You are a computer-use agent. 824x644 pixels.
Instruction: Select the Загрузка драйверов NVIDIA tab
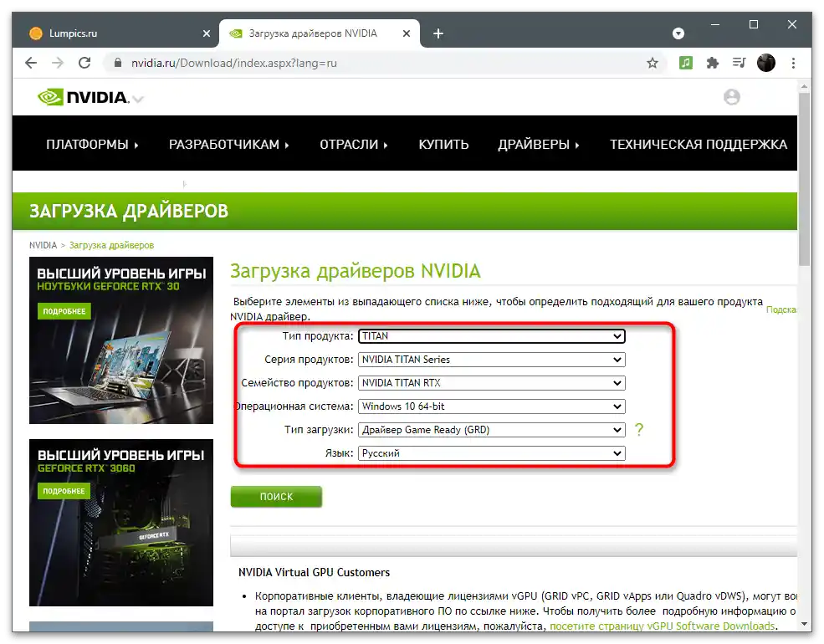[320, 33]
